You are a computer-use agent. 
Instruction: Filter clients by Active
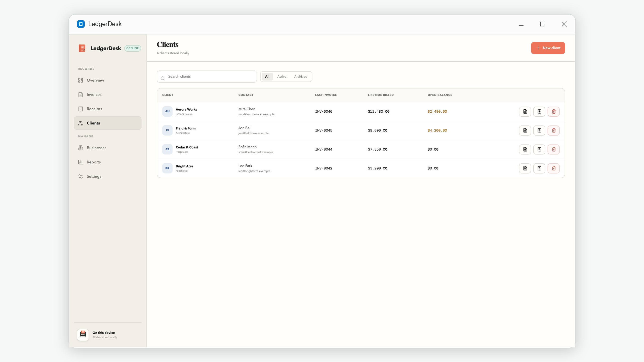click(282, 76)
